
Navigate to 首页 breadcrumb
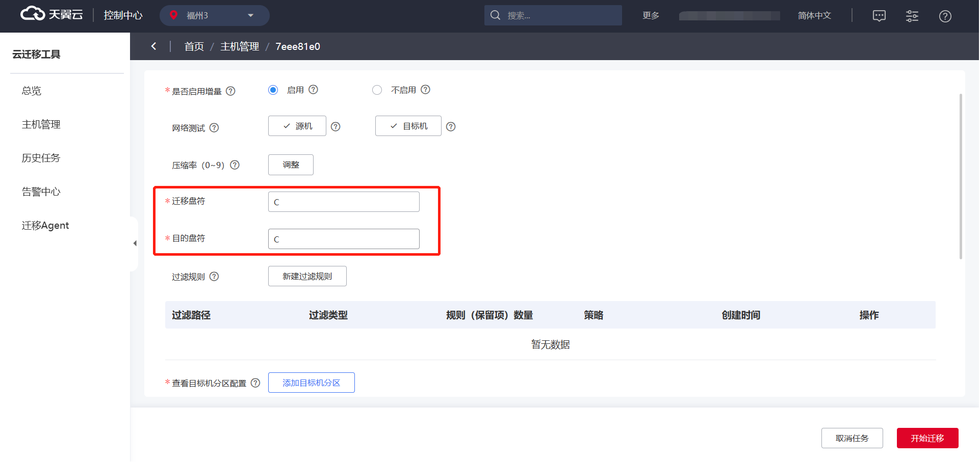[194, 46]
